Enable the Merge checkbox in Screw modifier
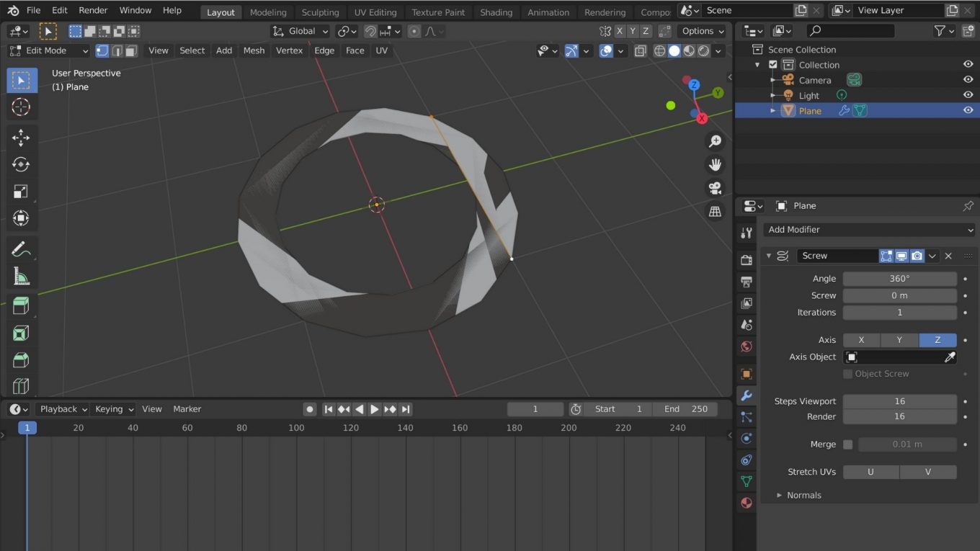This screenshot has width=980, height=551. point(847,444)
